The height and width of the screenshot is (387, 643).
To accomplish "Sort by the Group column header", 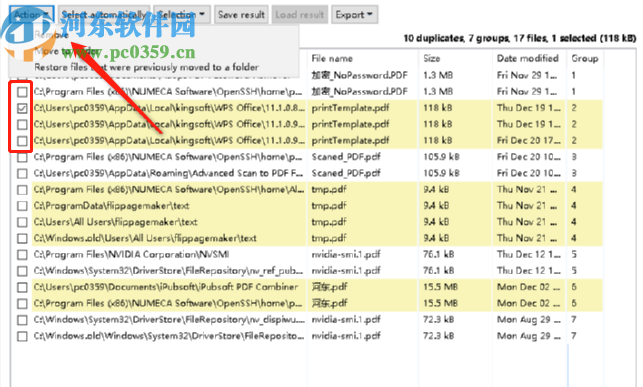I will [x=584, y=58].
